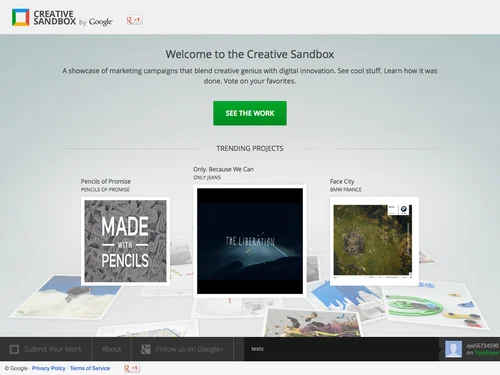Click the Google+ +1 button in footer
500x375 pixels.
pos(132,368)
